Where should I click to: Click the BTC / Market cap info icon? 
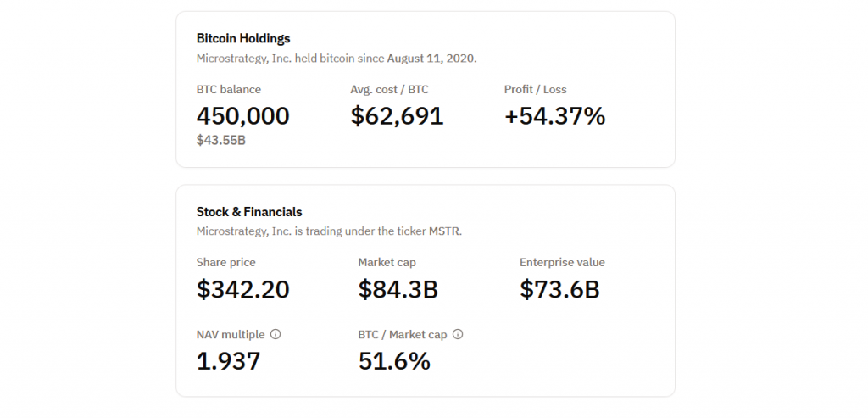(x=458, y=334)
